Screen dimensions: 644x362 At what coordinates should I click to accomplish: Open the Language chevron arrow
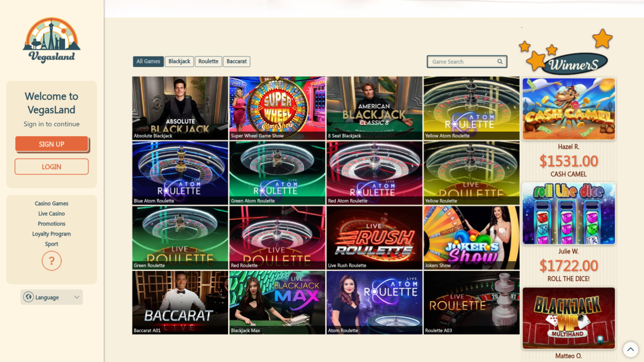coord(76,297)
